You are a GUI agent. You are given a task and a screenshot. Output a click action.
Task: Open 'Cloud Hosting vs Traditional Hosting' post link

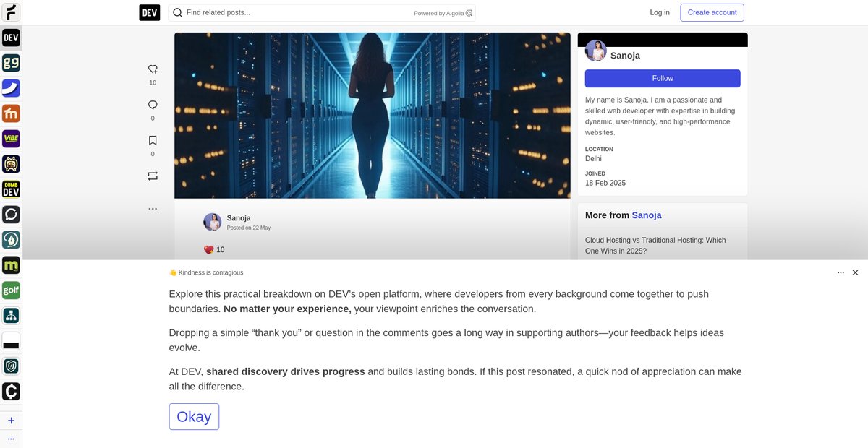(655, 246)
